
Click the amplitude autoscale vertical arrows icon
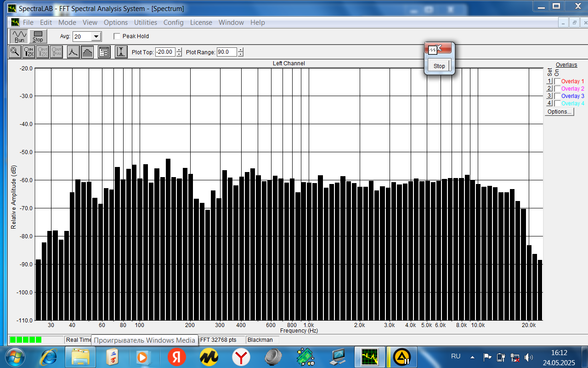[121, 52]
